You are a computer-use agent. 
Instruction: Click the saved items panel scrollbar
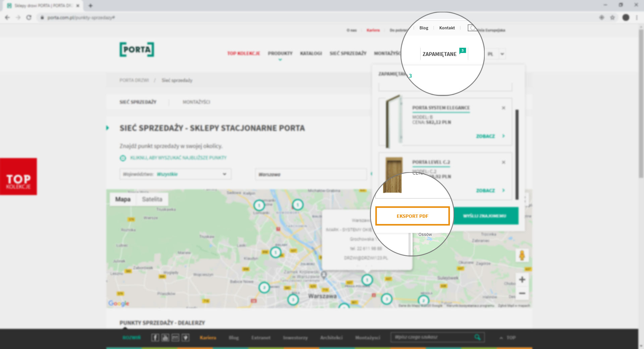pyautogui.click(x=517, y=154)
